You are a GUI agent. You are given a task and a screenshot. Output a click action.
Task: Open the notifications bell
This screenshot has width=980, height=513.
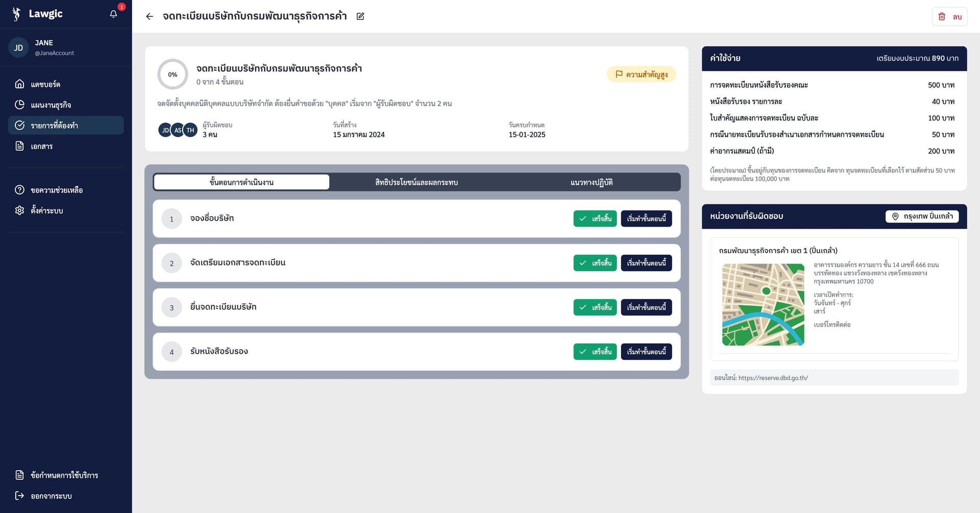pyautogui.click(x=113, y=14)
